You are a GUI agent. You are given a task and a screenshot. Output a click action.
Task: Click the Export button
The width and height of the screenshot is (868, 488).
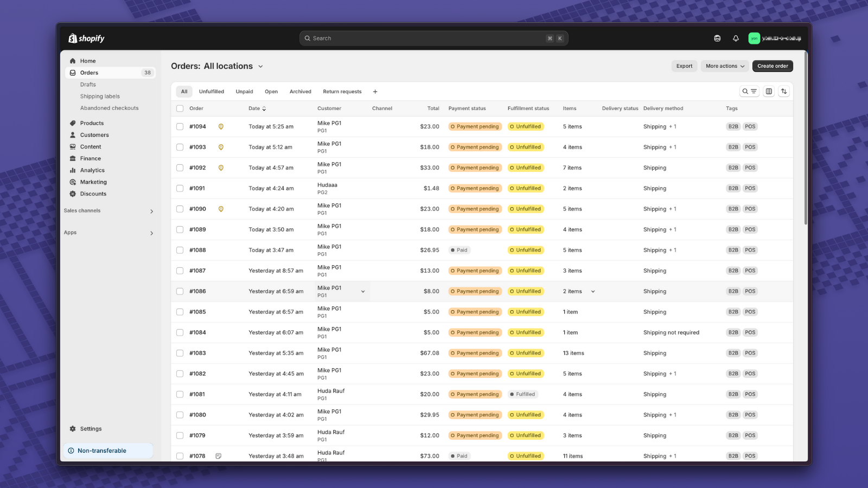[684, 66]
